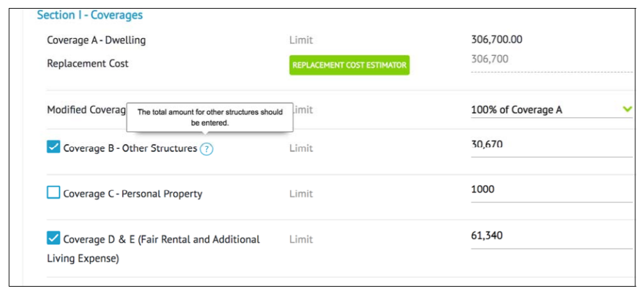Click the Section I - Coverages heading
This screenshot has width=644, height=294.
point(90,15)
